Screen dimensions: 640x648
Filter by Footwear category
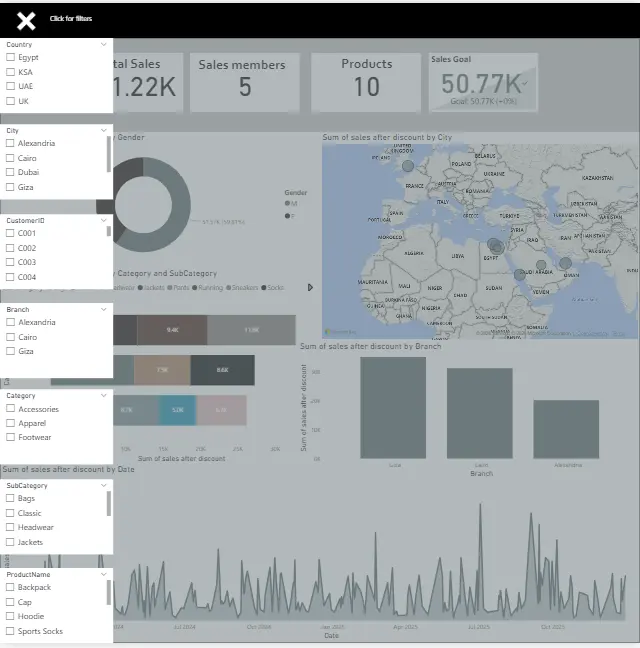pyautogui.click(x=11, y=437)
